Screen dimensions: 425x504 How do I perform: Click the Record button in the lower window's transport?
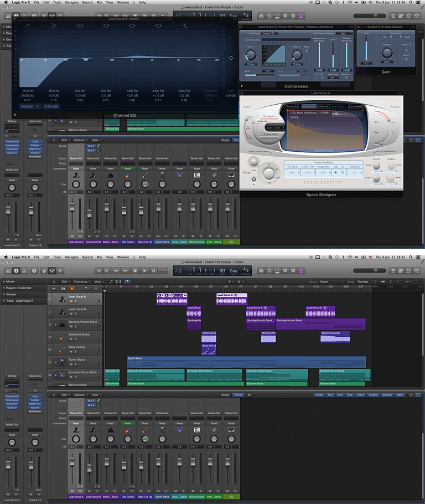pyautogui.click(x=163, y=271)
